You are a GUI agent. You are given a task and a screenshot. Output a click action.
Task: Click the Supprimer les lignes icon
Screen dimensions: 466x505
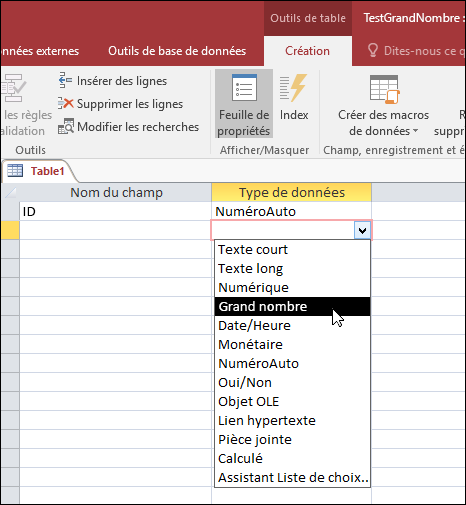pos(65,103)
